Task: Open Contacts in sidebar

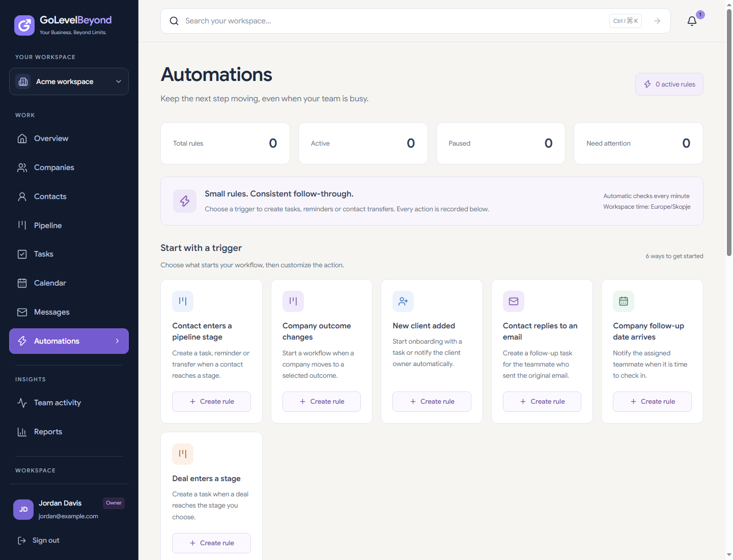Action: pyautogui.click(x=69, y=197)
